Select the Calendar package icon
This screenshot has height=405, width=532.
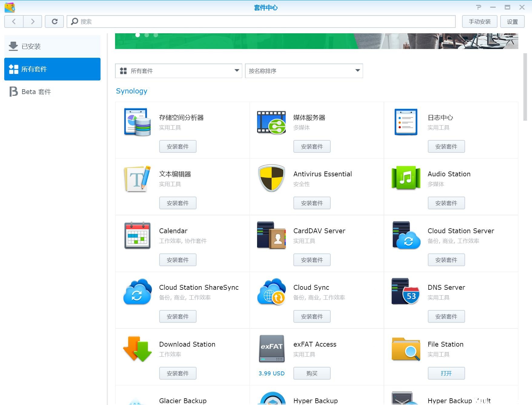[x=137, y=235]
